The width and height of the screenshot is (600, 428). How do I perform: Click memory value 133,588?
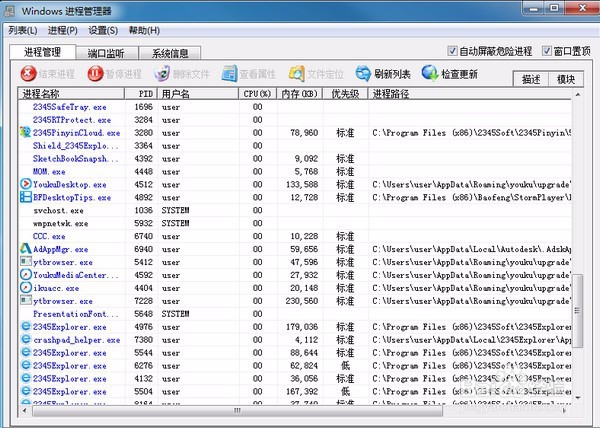pos(302,184)
